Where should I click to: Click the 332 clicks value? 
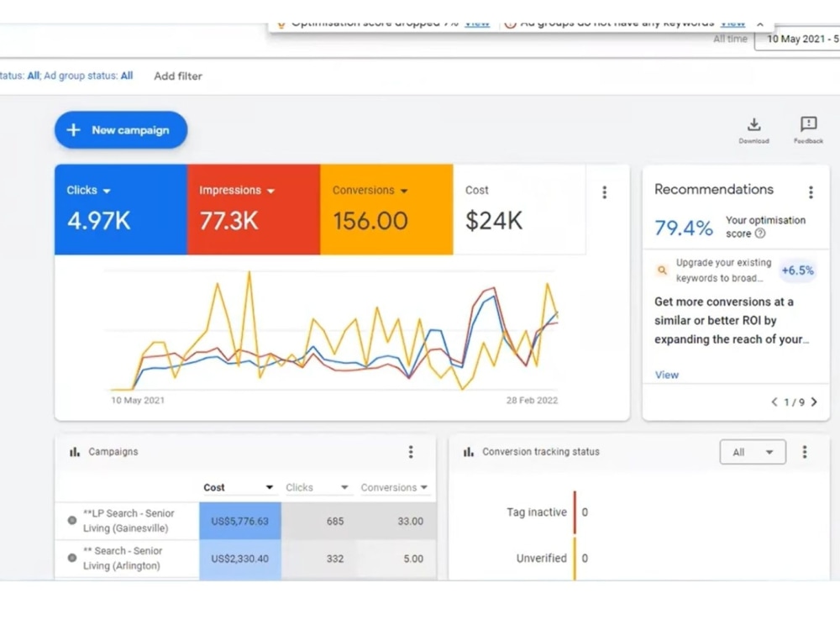click(335, 559)
